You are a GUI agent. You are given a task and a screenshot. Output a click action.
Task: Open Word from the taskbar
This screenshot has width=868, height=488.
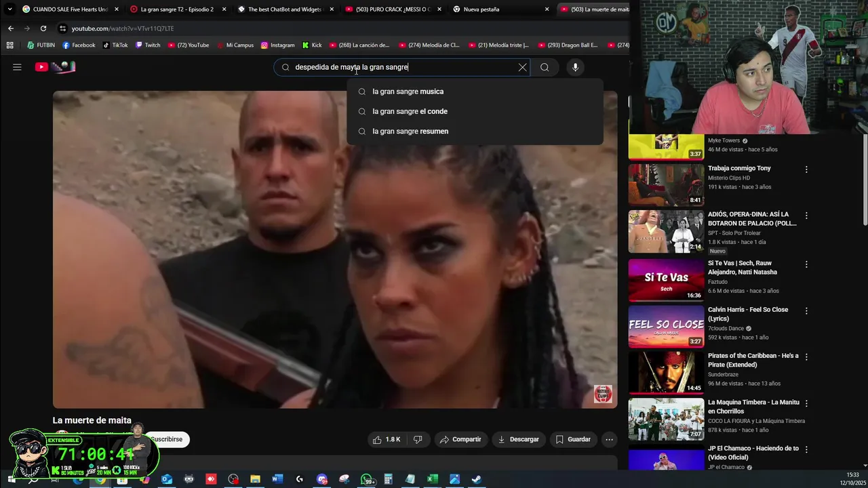coord(277,479)
